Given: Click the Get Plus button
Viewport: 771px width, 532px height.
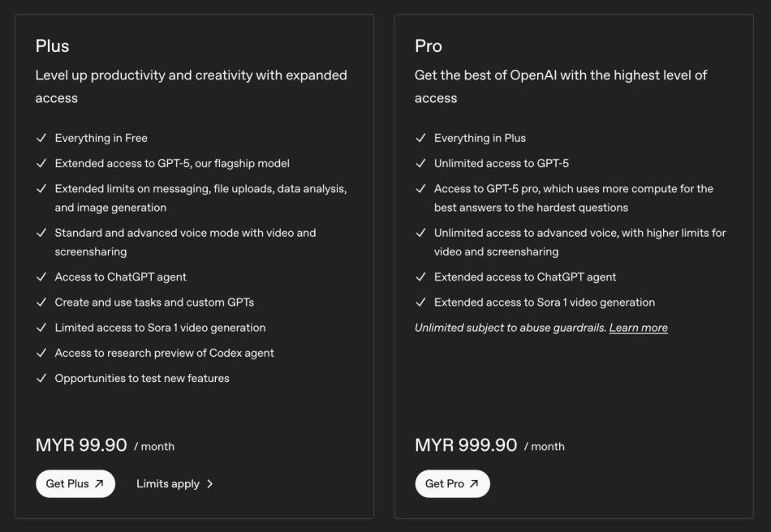Looking at the screenshot, I should coord(75,483).
